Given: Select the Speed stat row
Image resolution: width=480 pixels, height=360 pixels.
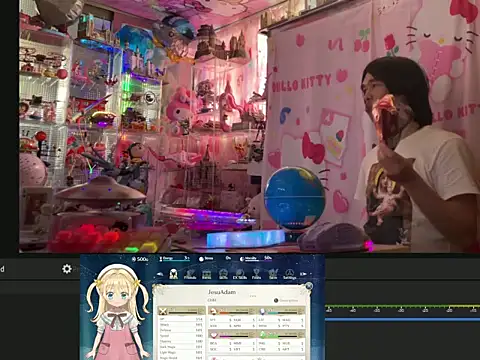Looking at the screenshot, I should [181, 336].
